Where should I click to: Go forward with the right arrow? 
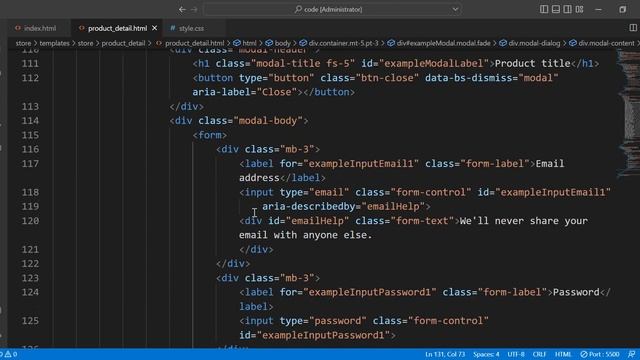coord(194,9)
